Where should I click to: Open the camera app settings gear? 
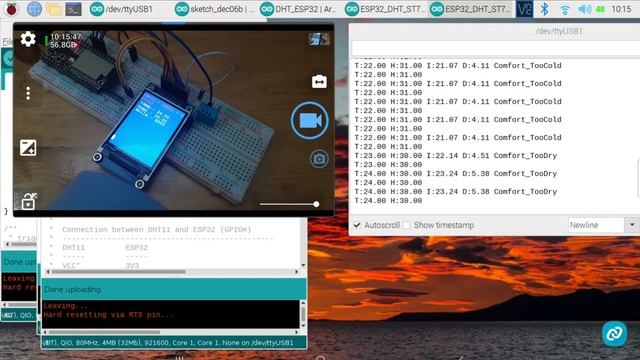(x=28, y=39)
